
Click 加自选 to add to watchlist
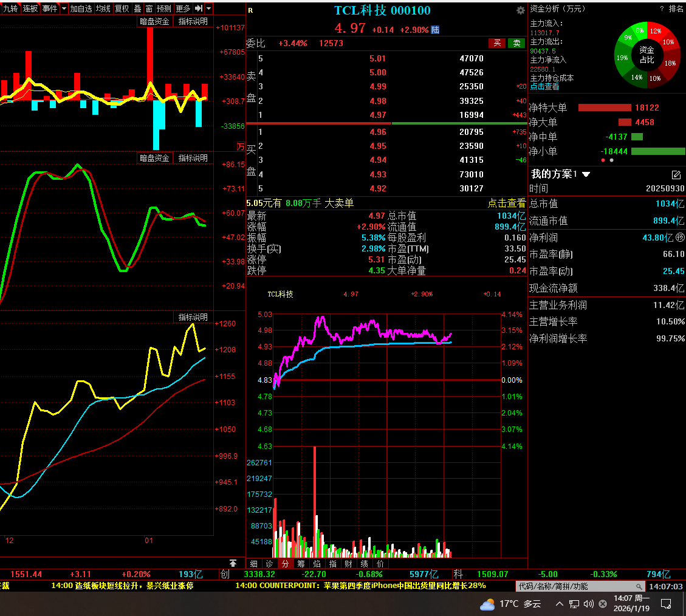(81, 9)
